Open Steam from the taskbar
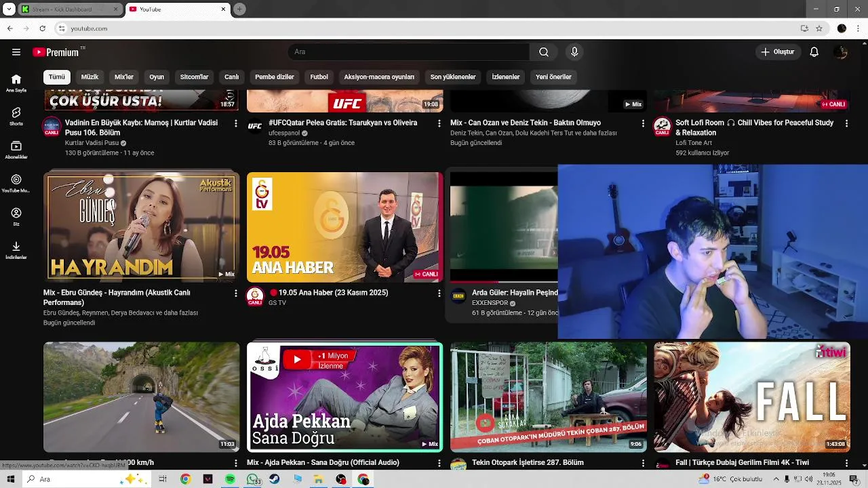Viewport: 868px width, 488px height. point(274,479)
